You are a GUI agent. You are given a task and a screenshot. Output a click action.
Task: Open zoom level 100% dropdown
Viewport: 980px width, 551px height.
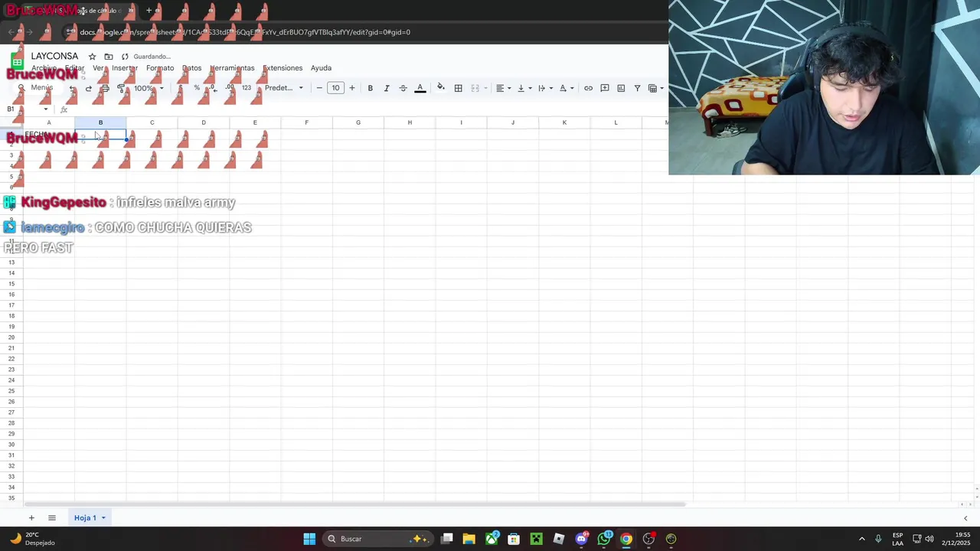tap(149, 88)
